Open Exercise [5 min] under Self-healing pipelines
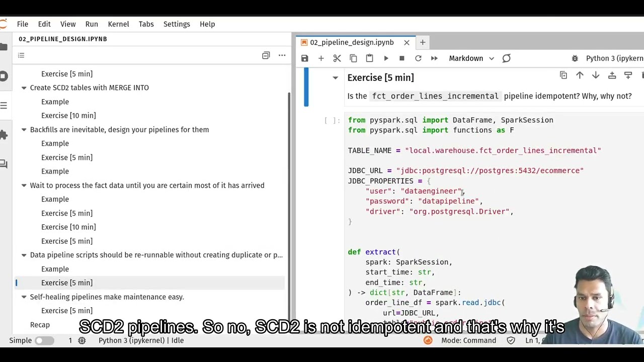This screenshot has width=644, height=362. 67,311
